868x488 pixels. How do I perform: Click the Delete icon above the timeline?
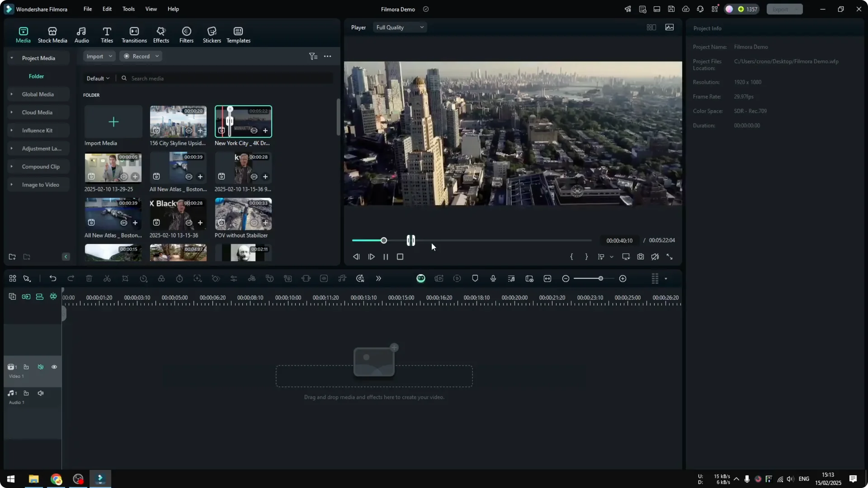tap(89, 278)
